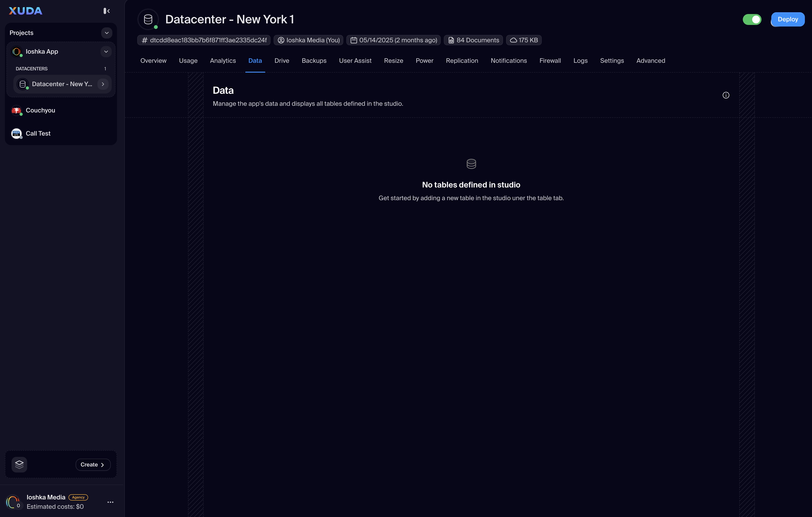Click the Call Test project avatar

[x=16, y=133]
